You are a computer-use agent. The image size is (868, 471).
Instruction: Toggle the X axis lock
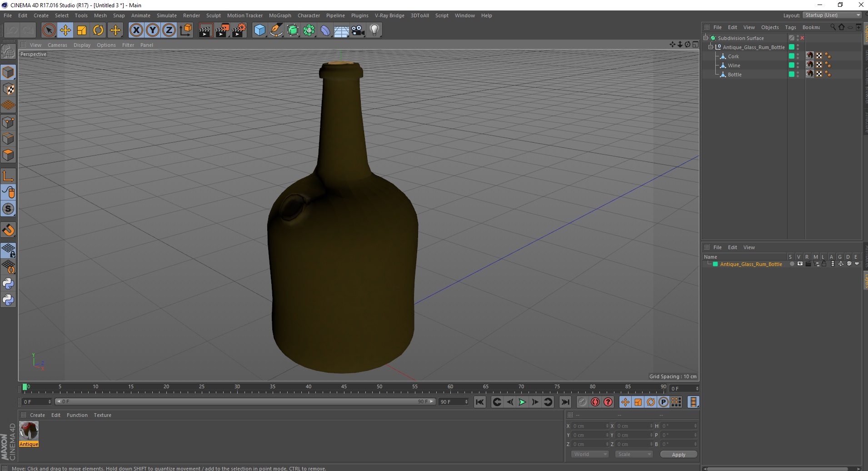coord(136,30)
